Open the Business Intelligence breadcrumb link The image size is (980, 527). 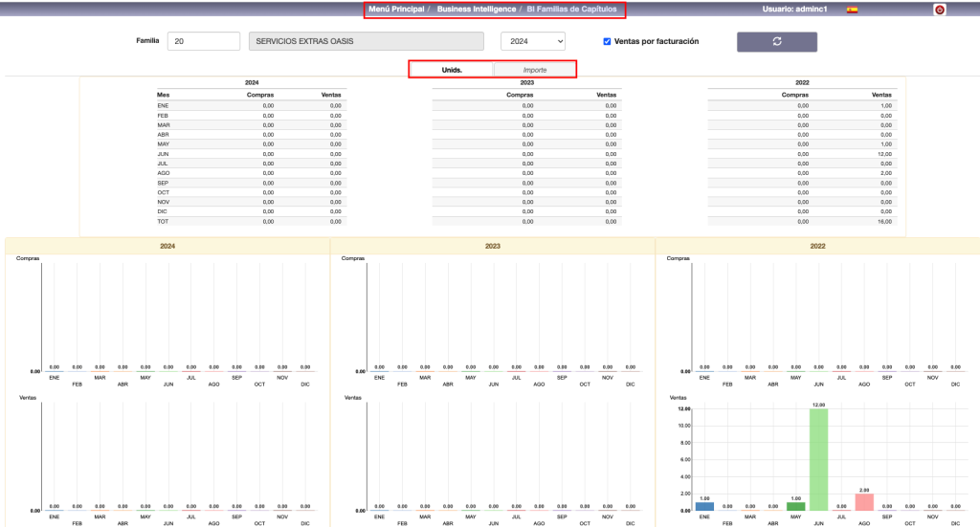tap(476, 10)
